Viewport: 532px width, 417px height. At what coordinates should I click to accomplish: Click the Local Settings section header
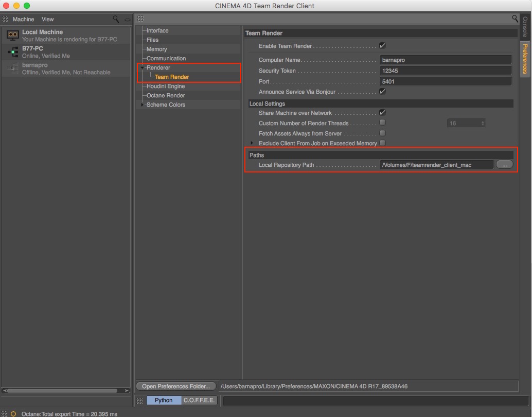(x=381, y=103)
